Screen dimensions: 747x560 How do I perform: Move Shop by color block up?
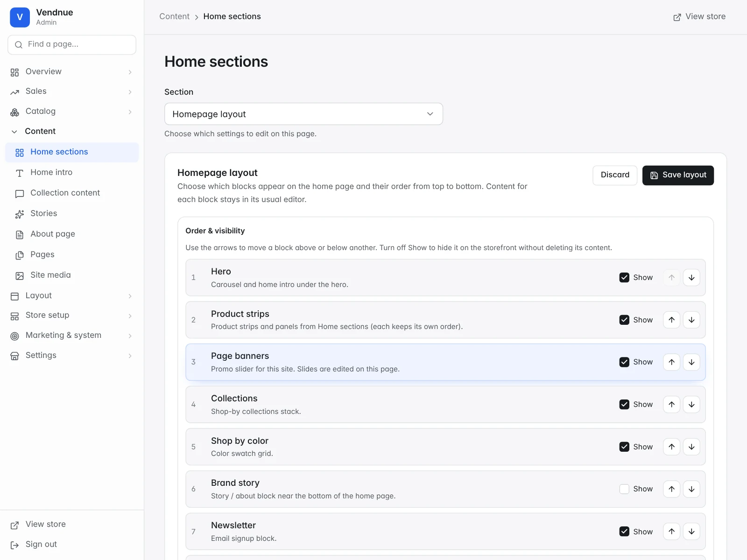point(671,447)
